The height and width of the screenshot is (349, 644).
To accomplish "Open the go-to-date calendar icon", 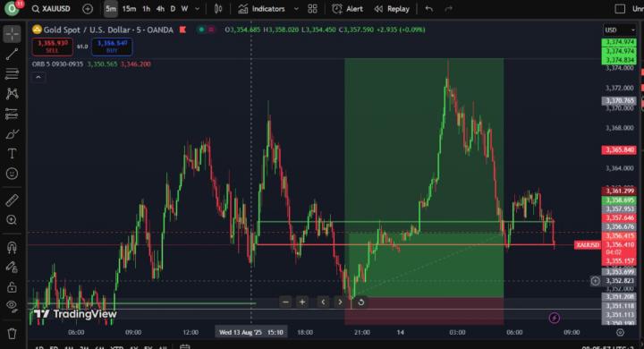I will click(185, 346).
